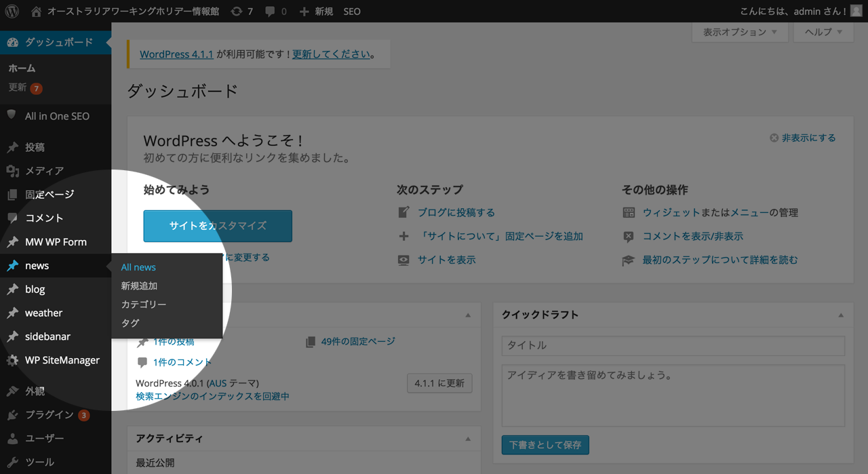Click the 投稿 pushpin icon
Image resolution: width=868 pixels, height=474 pixels.
tap(12, 147)
